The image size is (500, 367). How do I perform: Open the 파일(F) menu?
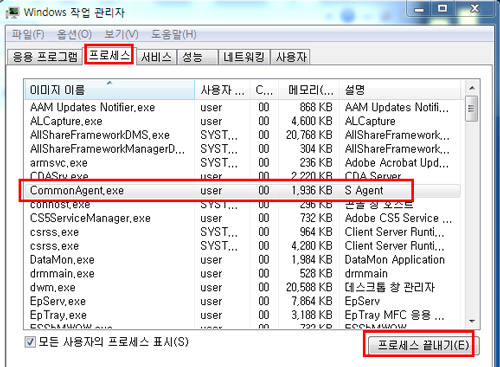(x=28, y=34)
